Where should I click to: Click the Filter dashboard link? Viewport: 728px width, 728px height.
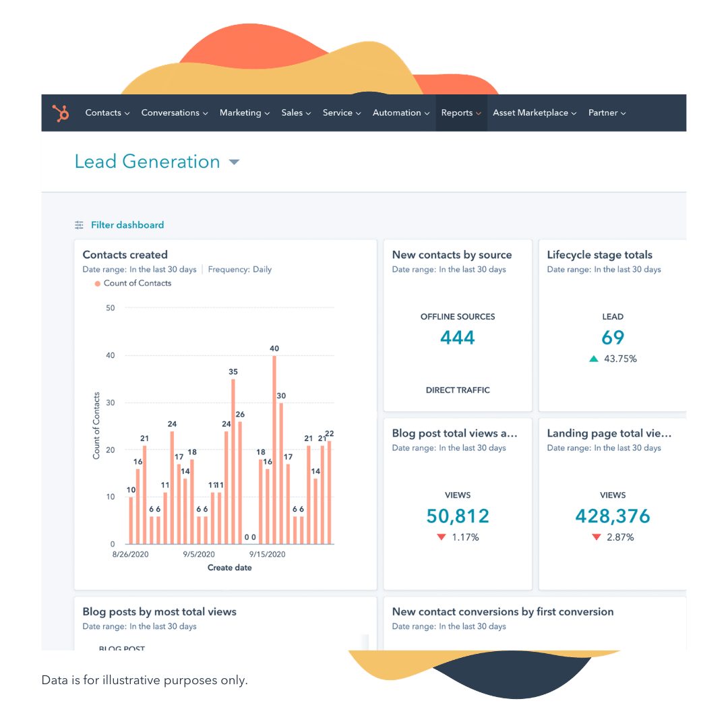pyautogui.click(x=127, y=225)
